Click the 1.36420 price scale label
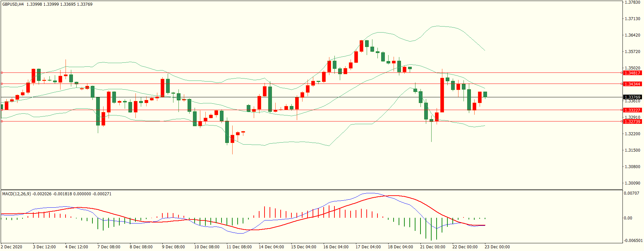The width and height of the screenshot is (644, 251). tap(632, 35)
